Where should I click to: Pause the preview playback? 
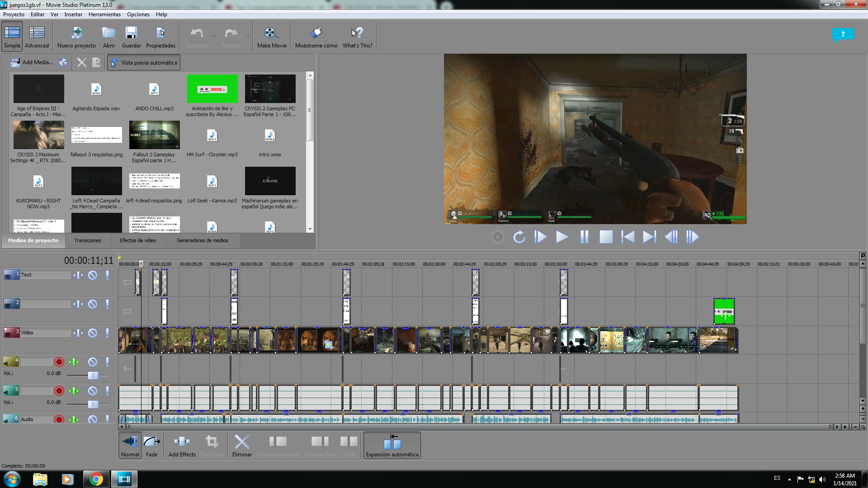[x=584, y=237]
